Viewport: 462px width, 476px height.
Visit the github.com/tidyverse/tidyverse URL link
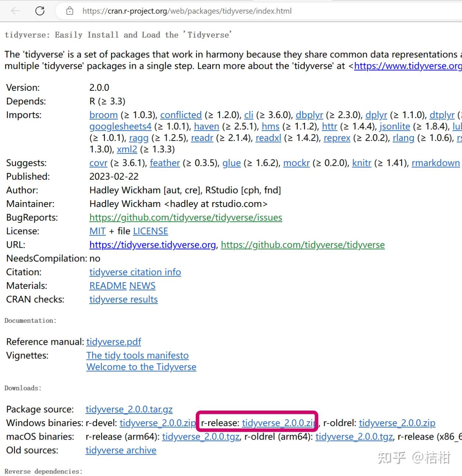303,245
